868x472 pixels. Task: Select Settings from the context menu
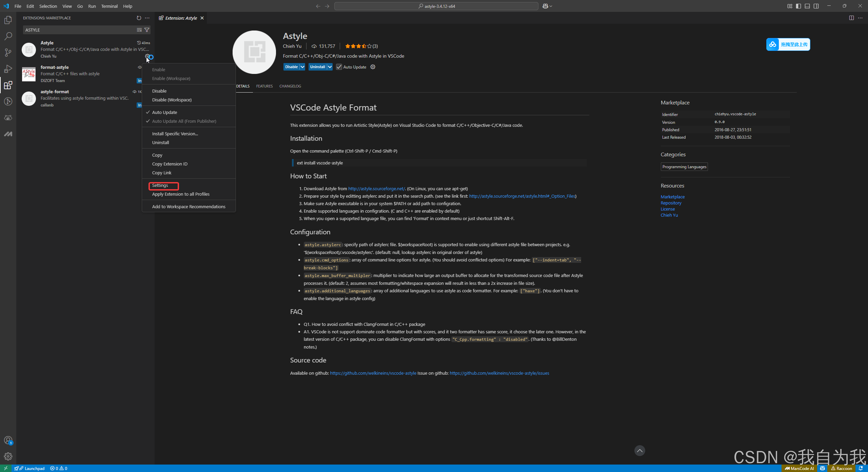tap(160, 185)
